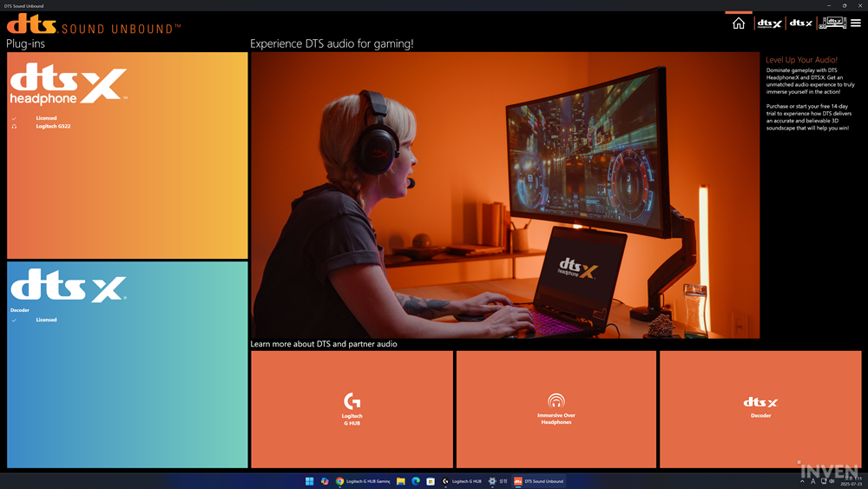Open the hamburger menu
This screenshot has width=868, height=489.
click(856, 23)
